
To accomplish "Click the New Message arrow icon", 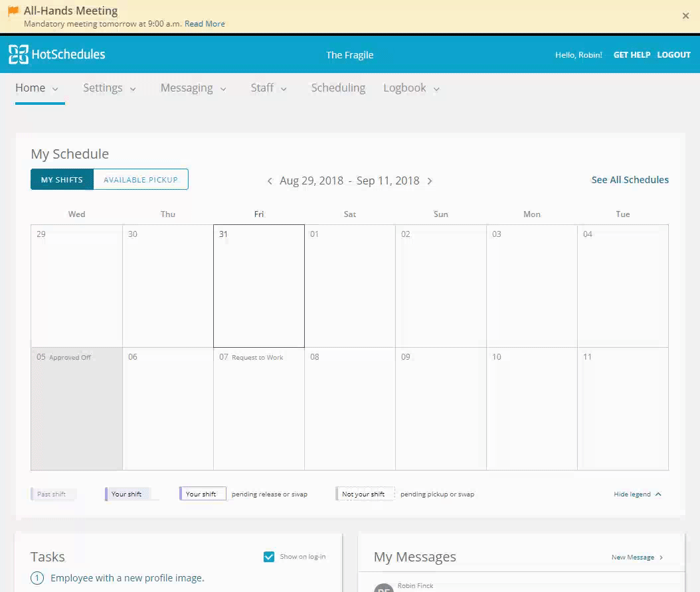I will [x=661, y=557].
